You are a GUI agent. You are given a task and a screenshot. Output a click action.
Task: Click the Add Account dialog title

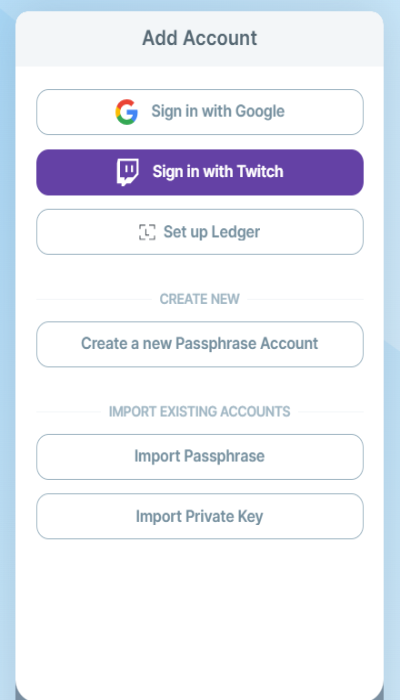[x=200, y=38]
